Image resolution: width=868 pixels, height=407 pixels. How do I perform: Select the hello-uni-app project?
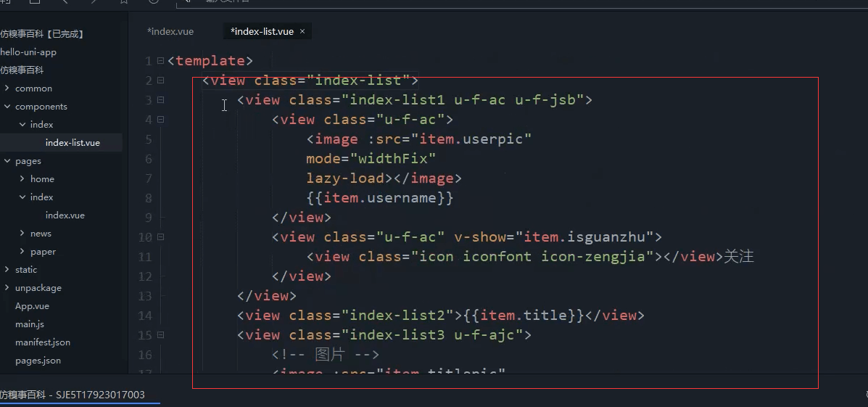tap(28, 52)
